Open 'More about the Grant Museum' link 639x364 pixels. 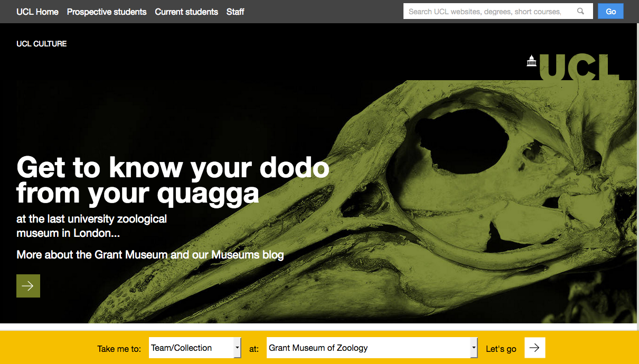pyautogui.click(x=150, y=255)
